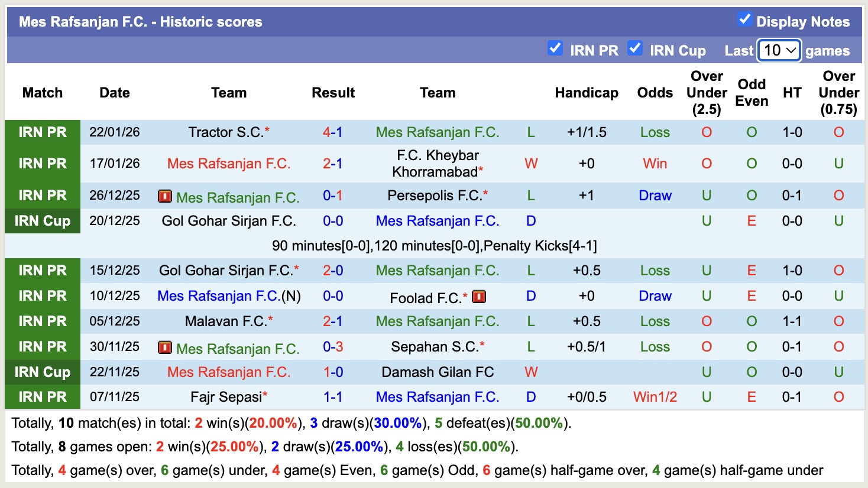The image size is (868, 488).
Task: Toggle the Display Notes checkbox
Action: [x=744, y=19]
